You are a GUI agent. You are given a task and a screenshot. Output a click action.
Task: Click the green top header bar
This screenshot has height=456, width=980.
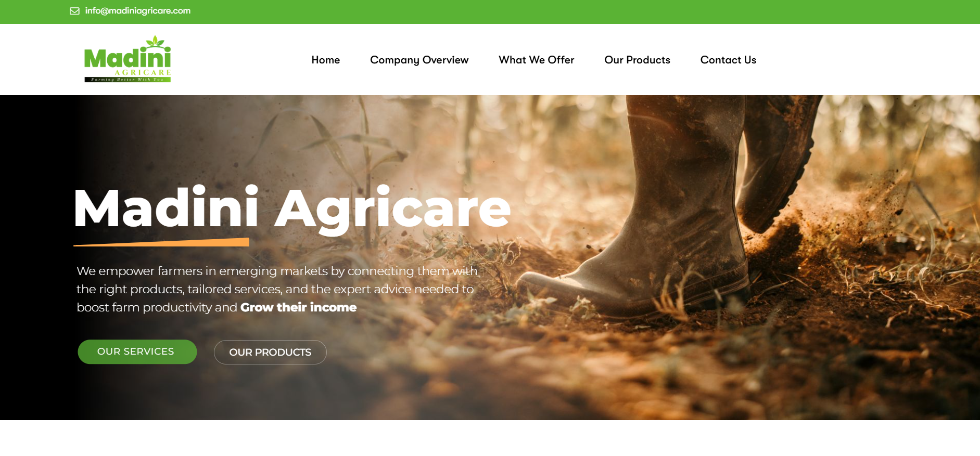(x=490, y=11)
